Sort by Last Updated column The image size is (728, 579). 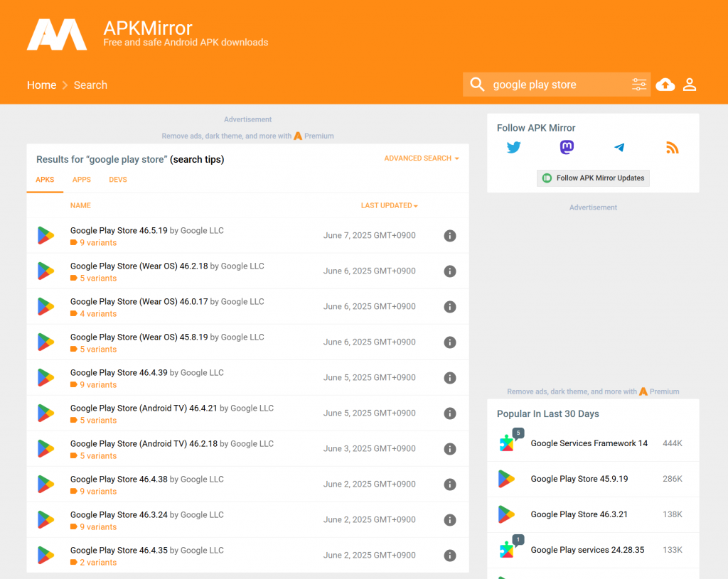click(389, 205)
